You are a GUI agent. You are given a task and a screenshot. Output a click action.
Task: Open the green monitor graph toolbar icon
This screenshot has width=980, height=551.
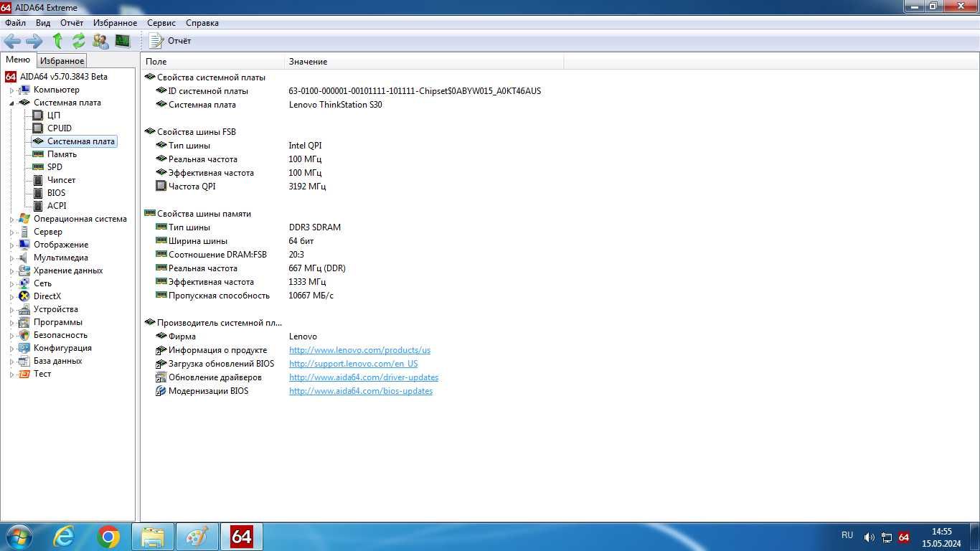click(123, 41)
